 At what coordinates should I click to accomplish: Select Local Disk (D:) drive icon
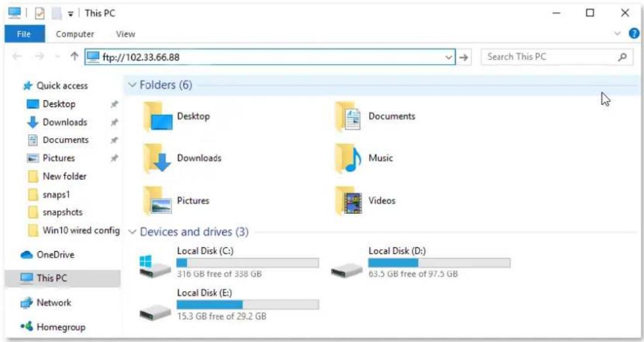point(346,271)
